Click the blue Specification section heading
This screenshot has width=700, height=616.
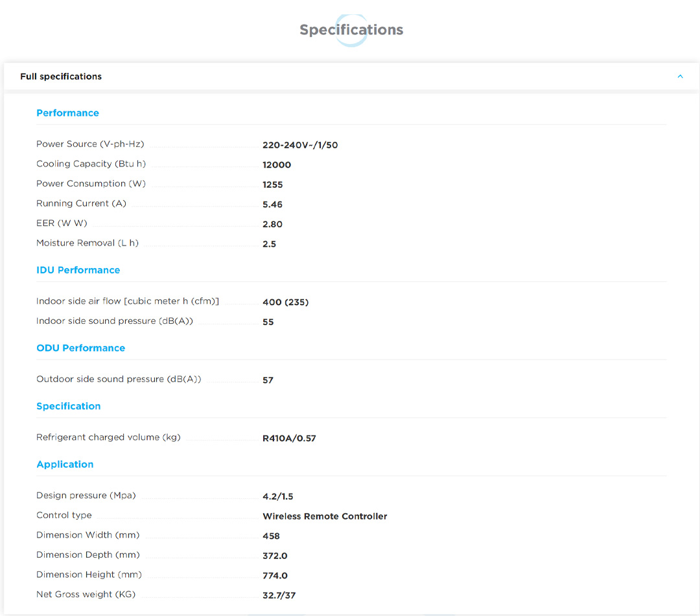pyautogui.click(x=68, y=406)
